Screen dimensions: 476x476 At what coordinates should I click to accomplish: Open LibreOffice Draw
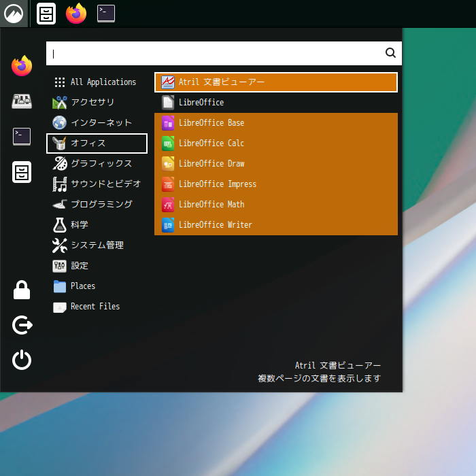point(211,164)
